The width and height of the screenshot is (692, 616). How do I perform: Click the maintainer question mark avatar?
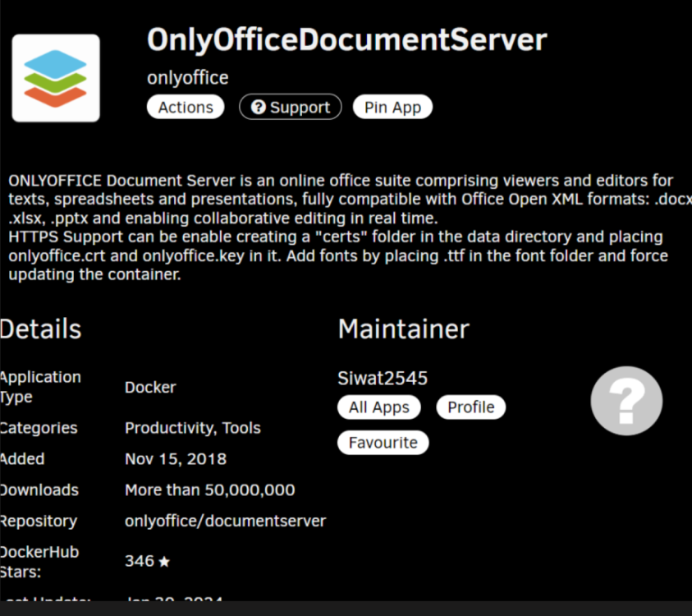point(626,401)
